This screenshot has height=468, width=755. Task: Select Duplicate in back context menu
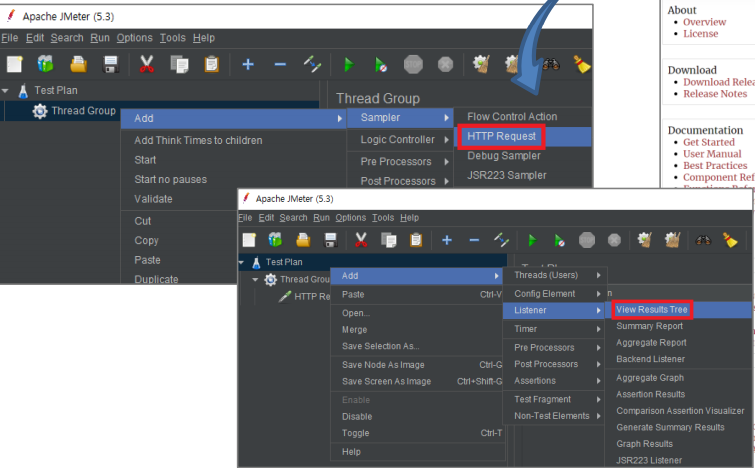[x=156, y=279]
